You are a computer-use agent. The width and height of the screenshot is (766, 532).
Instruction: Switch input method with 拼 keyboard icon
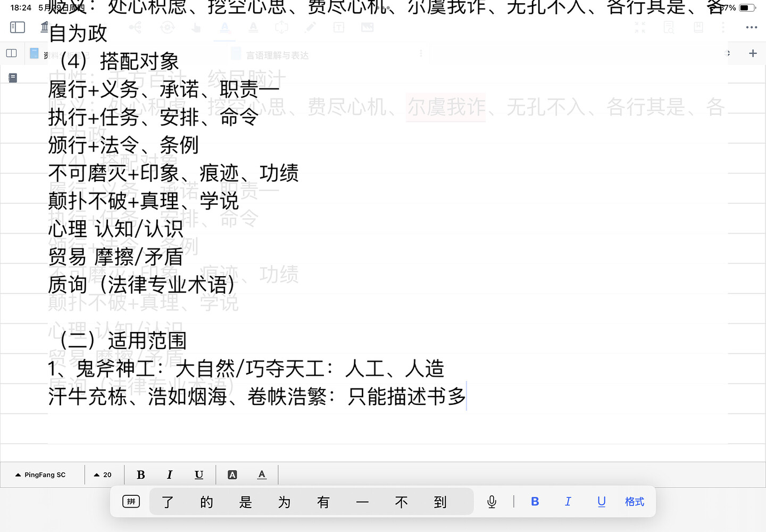point(131,501)
